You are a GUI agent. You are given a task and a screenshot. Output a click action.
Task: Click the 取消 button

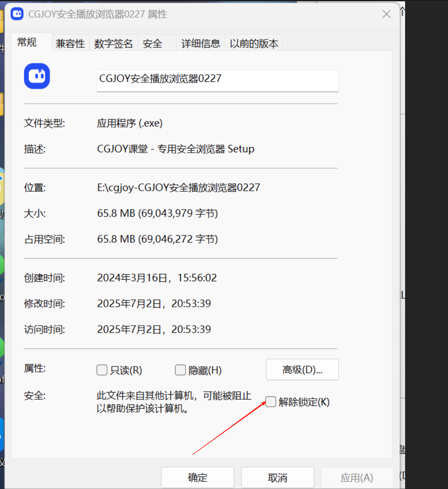[277, 478]
